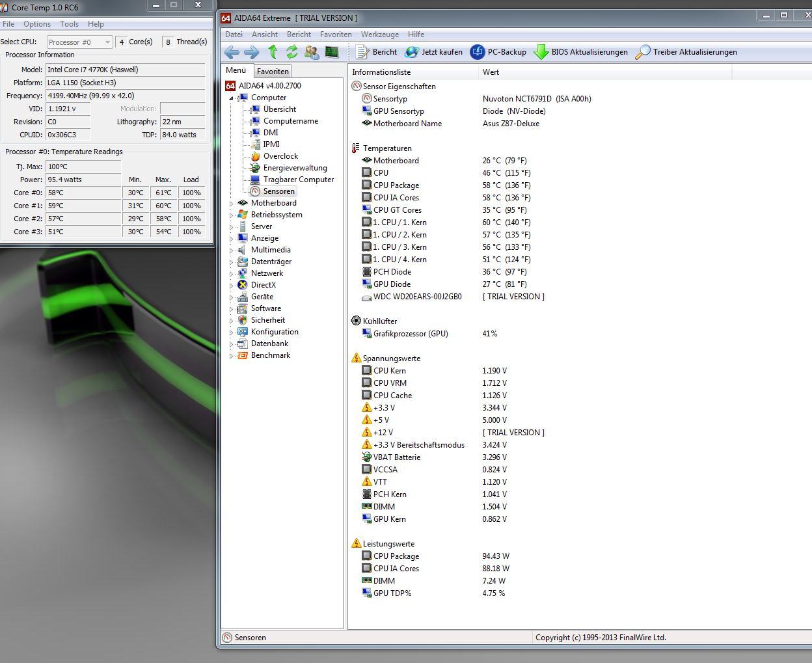The width and height of the screenshot is (812, 663).
Task: Expand the Multimedia tree node
Action: tap(231, 250)
